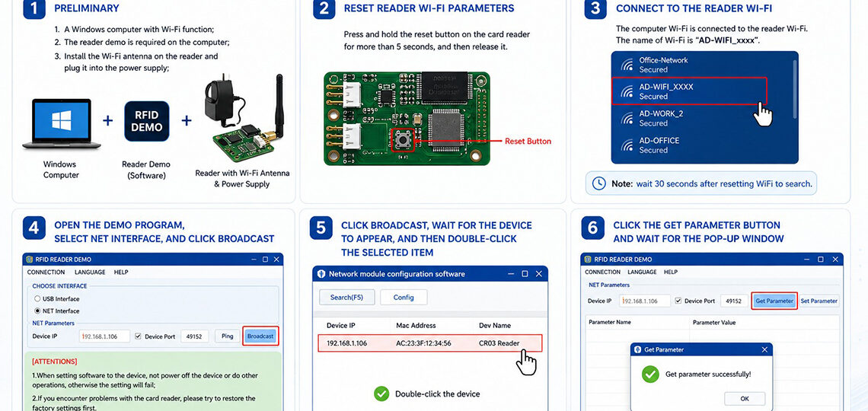Click the Mac Address column header

click(416, 325)
